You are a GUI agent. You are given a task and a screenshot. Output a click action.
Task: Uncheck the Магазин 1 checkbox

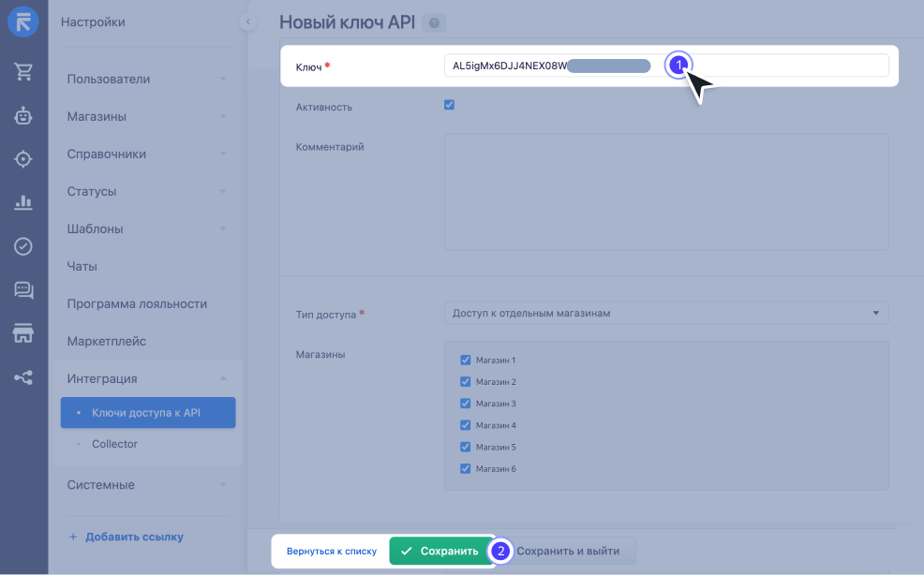click(466, 360)
